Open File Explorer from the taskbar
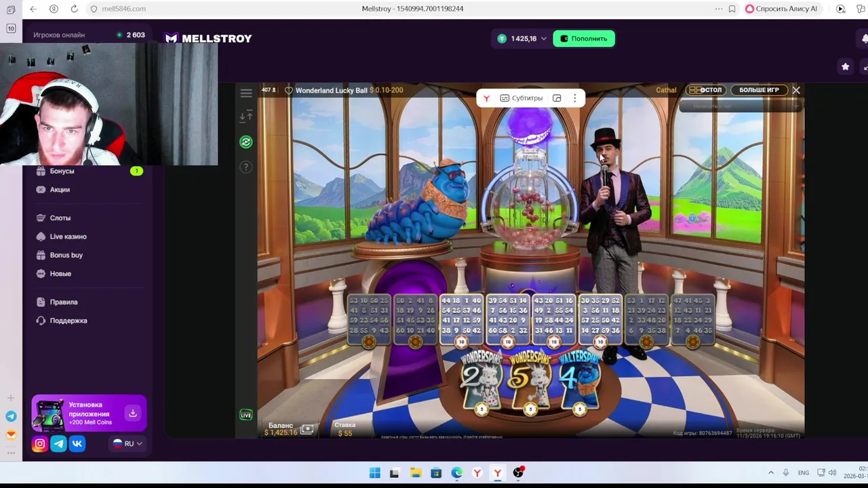 coord(415,473)
